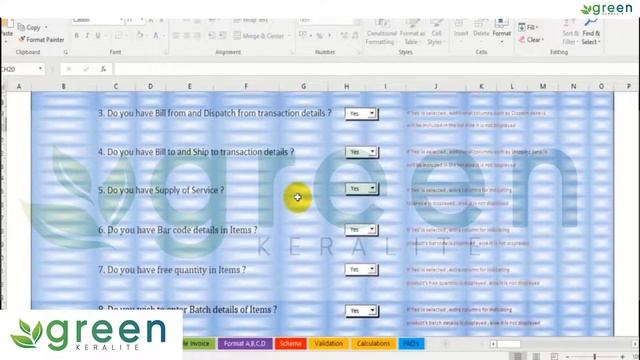
Task: Switch to Normal view in status bar
Action: point(518,356)
